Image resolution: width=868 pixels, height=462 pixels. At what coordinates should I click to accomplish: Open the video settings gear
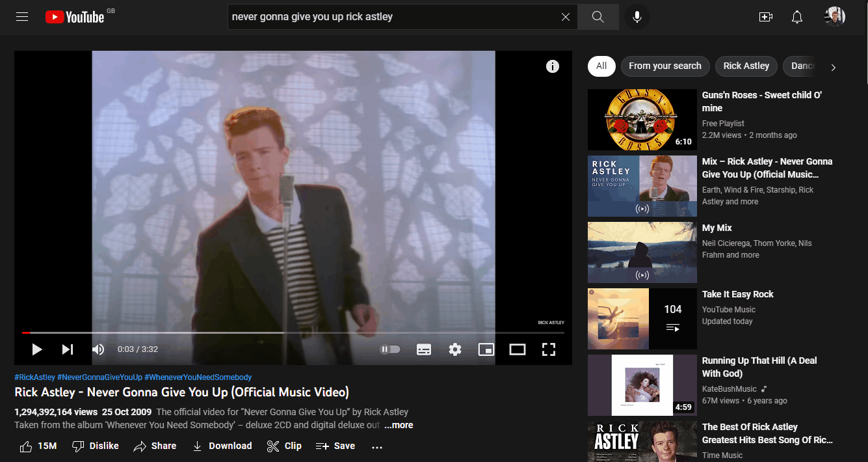tap(455, 349)
